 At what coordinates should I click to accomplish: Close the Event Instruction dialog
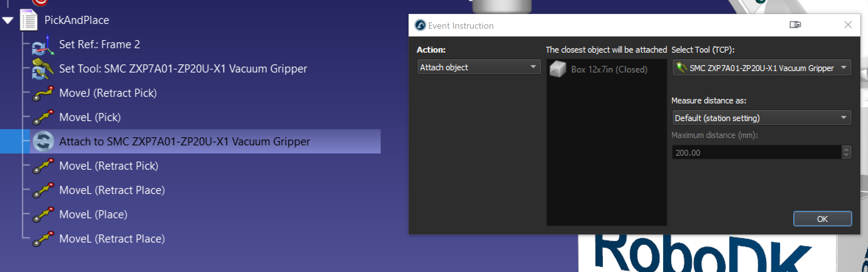pyautogui.click(x=848, y=25)
